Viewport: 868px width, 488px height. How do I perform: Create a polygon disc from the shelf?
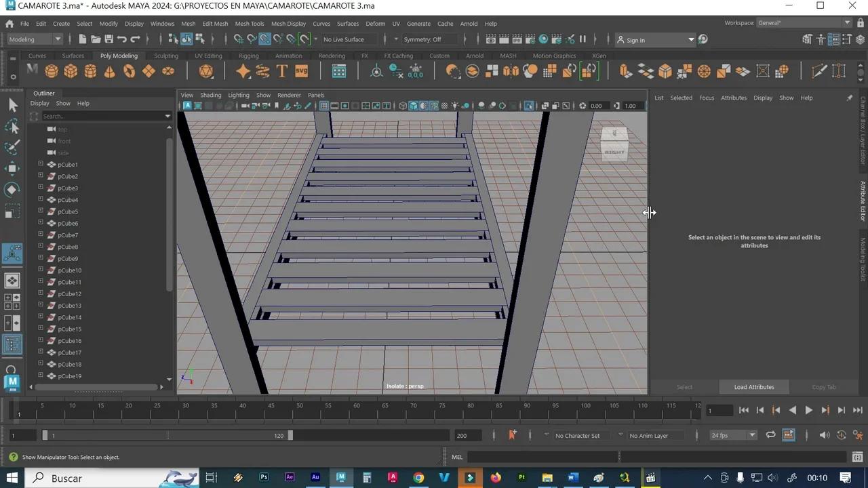click(168, 70)
